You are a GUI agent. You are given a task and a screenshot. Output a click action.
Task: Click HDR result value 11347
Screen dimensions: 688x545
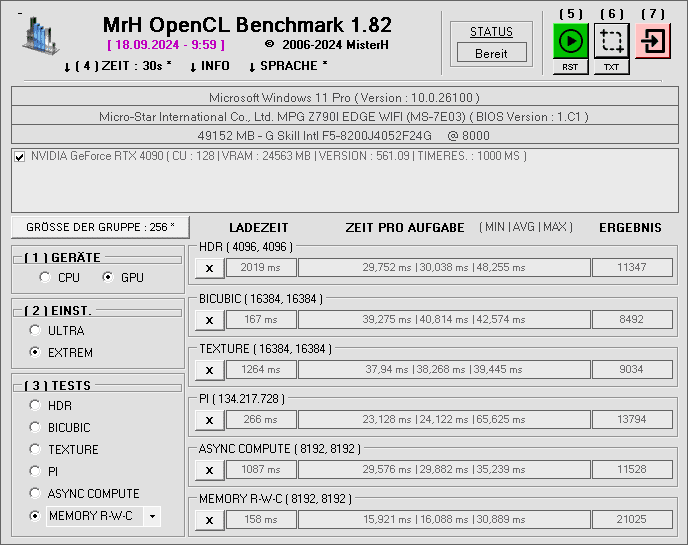click(x=632, y=267)
